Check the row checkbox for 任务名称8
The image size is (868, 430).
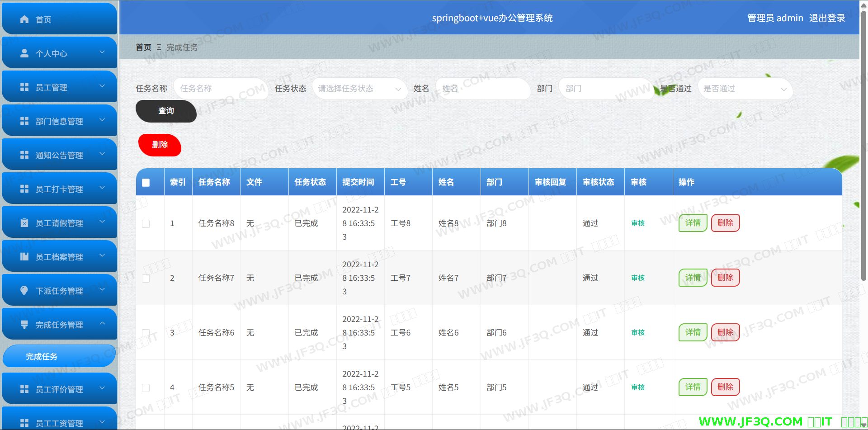146,224
